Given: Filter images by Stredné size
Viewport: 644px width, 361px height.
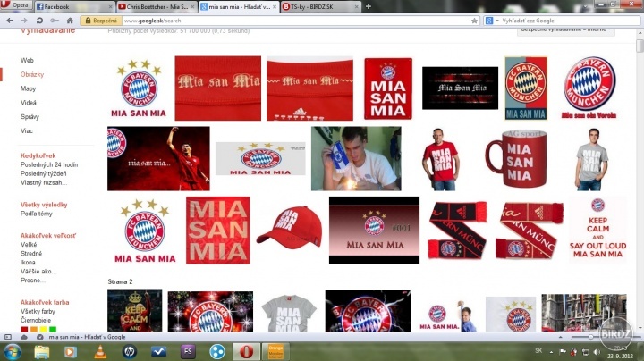Looking at the screenshot, I should pyautogui.click(x=31, y=254).
